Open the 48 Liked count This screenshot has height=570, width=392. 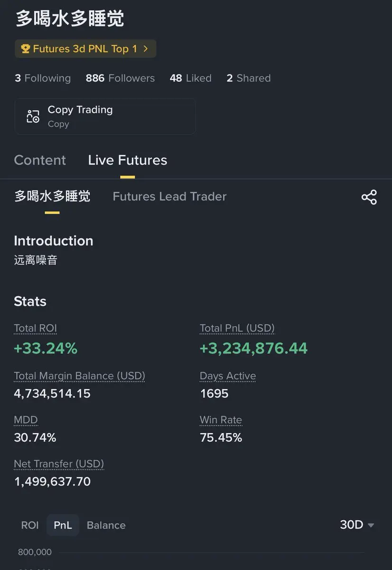tap(190, 78)
